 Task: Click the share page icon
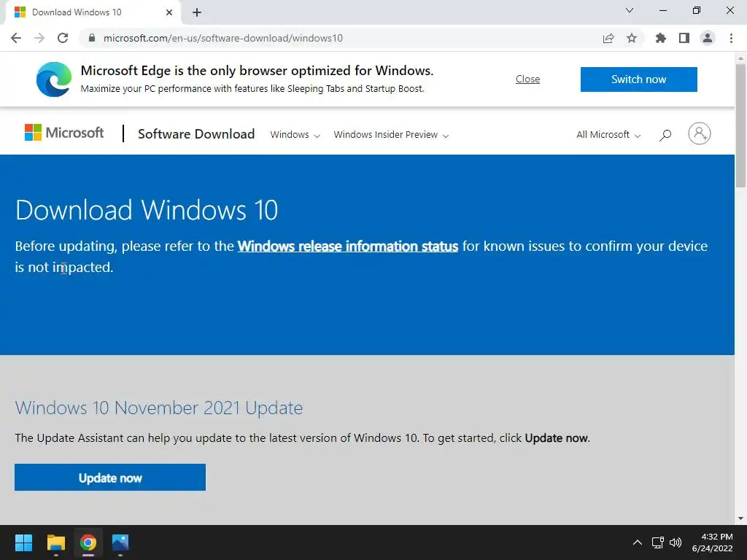[608, 38]
